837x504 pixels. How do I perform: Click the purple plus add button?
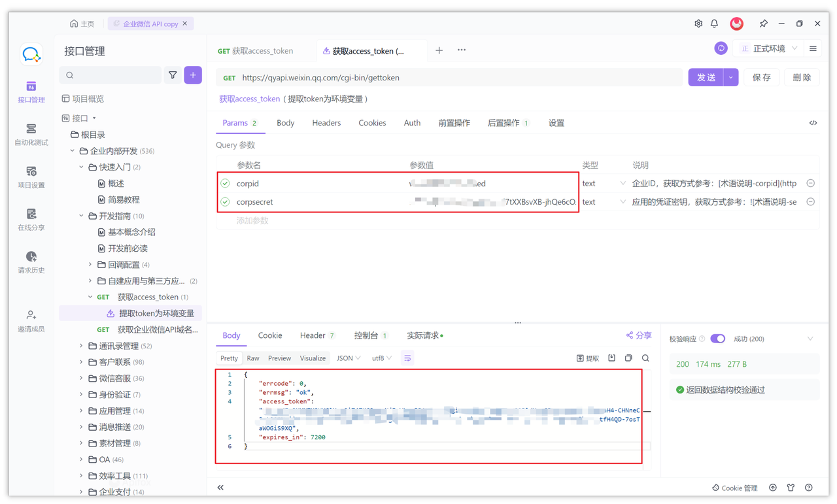point(193,75)
